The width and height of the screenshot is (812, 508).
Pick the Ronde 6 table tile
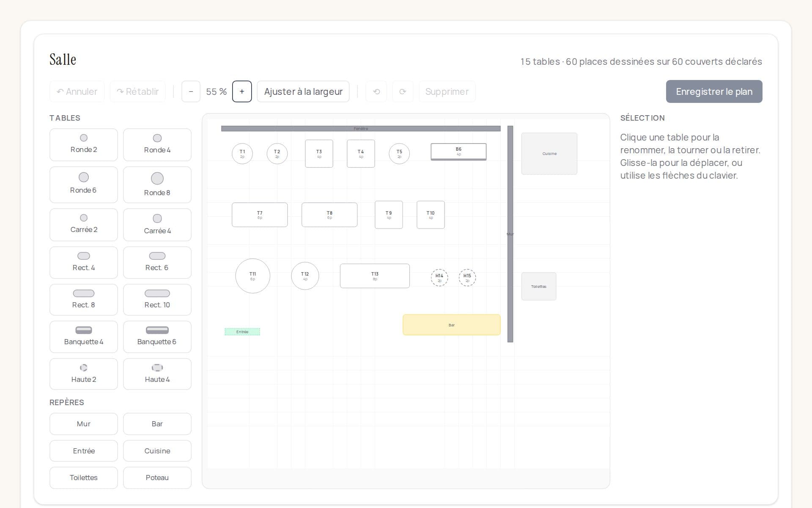pyautogui.click(x=84, y=185)
